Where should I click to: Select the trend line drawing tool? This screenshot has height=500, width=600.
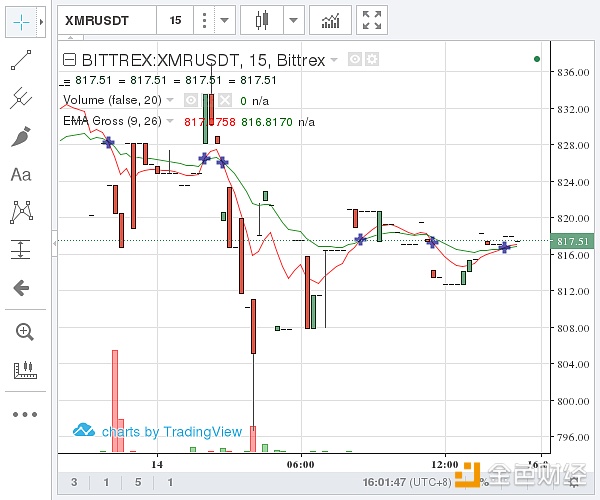point(21,60)
